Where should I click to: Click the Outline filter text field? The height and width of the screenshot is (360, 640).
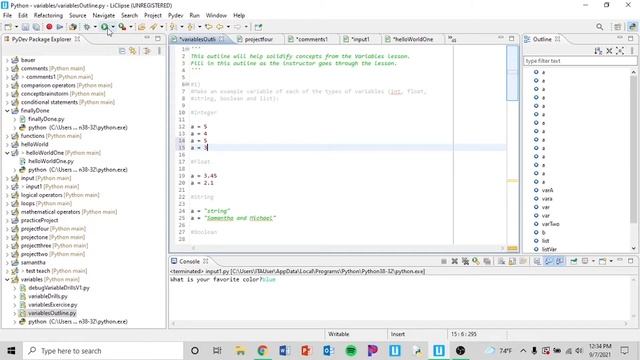pos(580,61)
